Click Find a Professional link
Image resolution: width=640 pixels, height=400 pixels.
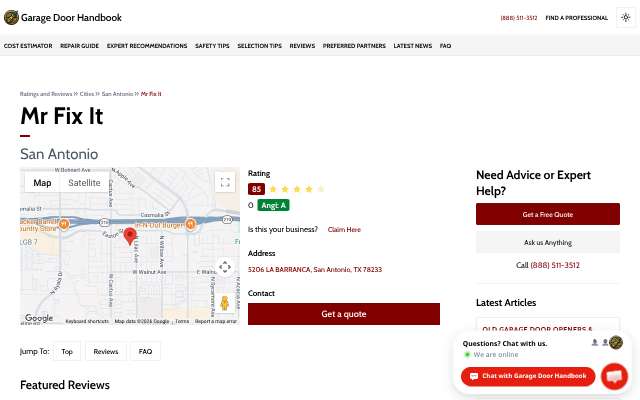(577, 18)
